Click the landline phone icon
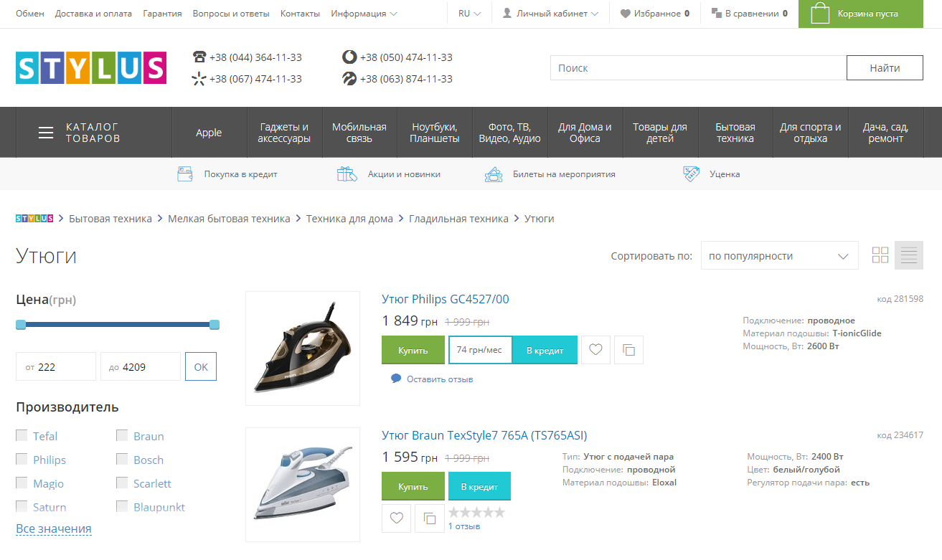The height and width of the screenshot is (560, 942). (x=199, y=57)
